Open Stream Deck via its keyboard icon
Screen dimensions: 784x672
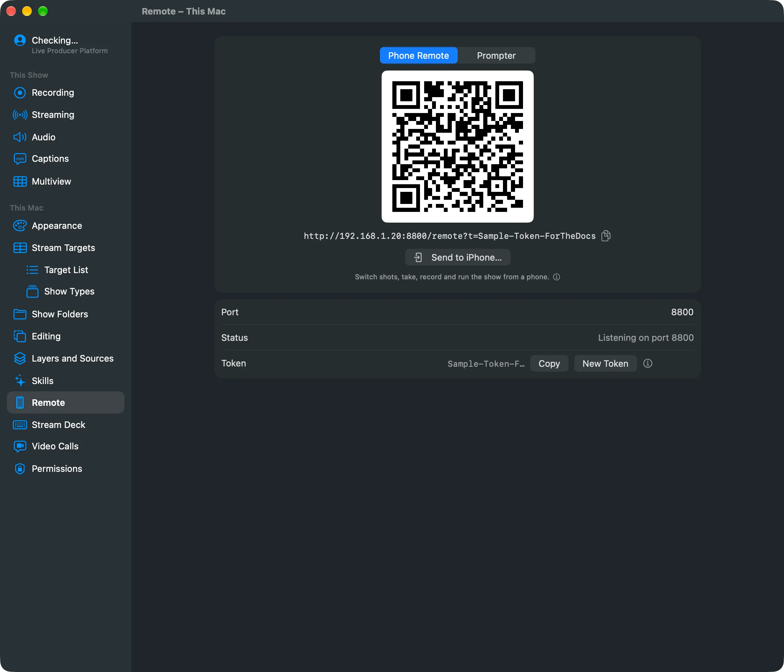pos(20,424)
